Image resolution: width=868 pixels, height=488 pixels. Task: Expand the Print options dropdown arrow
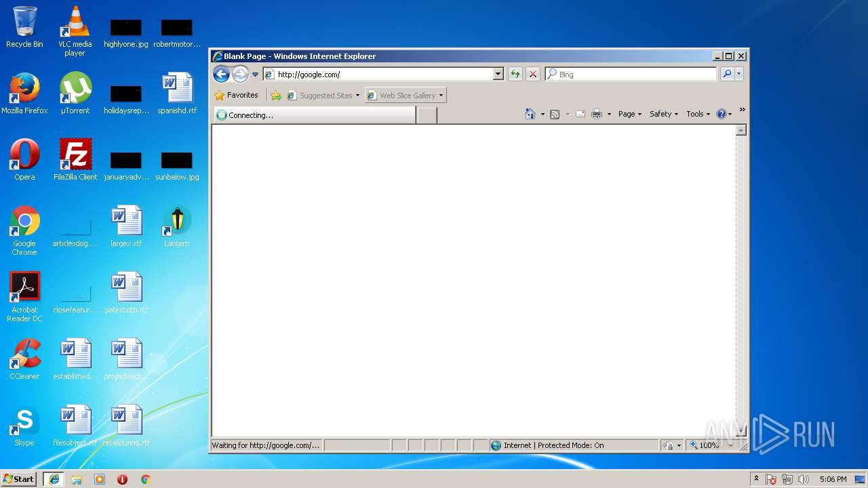[x=609, y=114]
